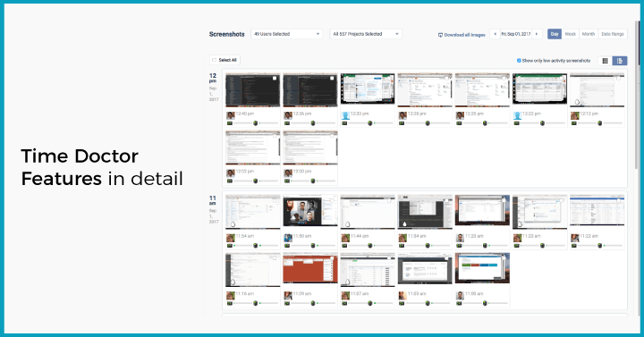The image size is (644, 337).
Task: Click Download all images link
Action: point(462,35)
